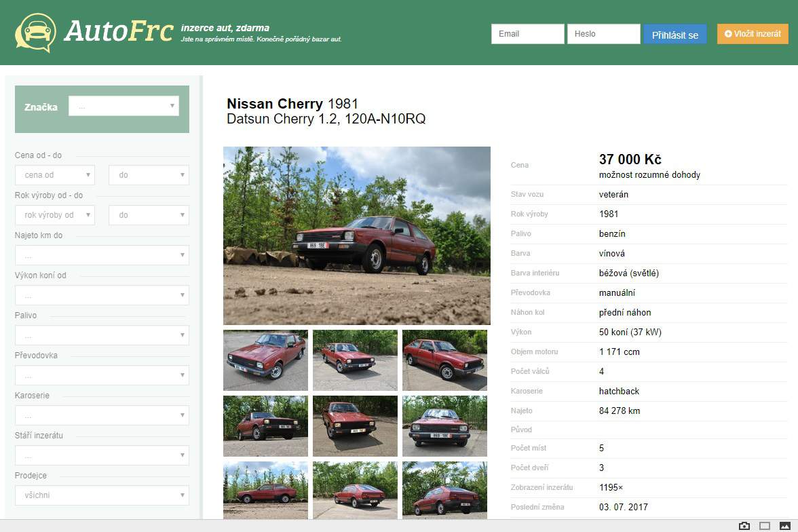
Task: Open the Prodejce 'všichni' dropdown
Action: (102, 495)
